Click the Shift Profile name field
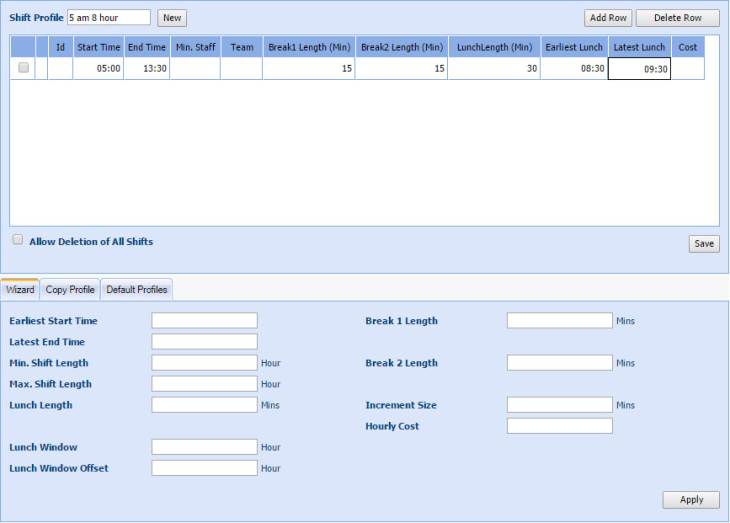 [x=109, y=18]
